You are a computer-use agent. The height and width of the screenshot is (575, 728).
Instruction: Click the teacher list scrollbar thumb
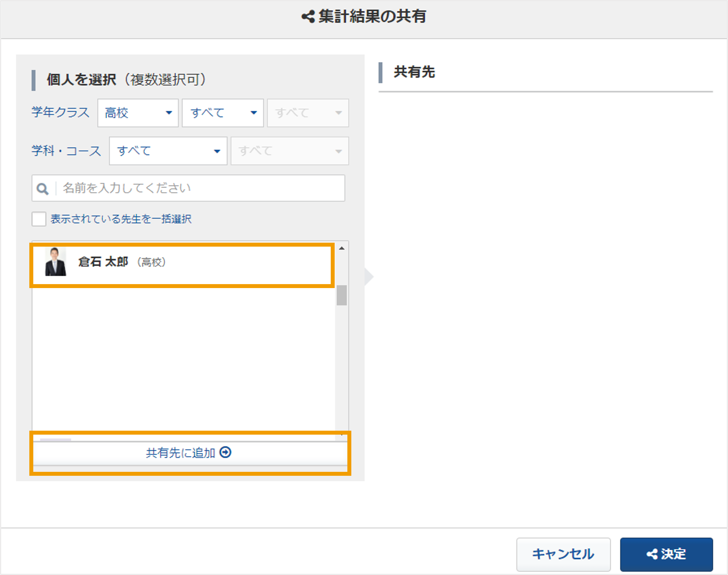pyautogui.click(x=342, y=295)
